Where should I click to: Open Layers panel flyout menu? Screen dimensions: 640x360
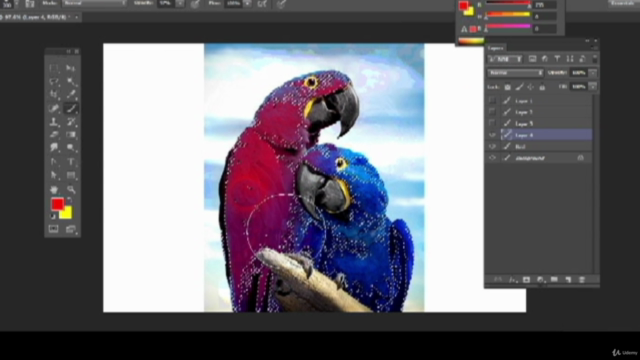tap(594, 48)
